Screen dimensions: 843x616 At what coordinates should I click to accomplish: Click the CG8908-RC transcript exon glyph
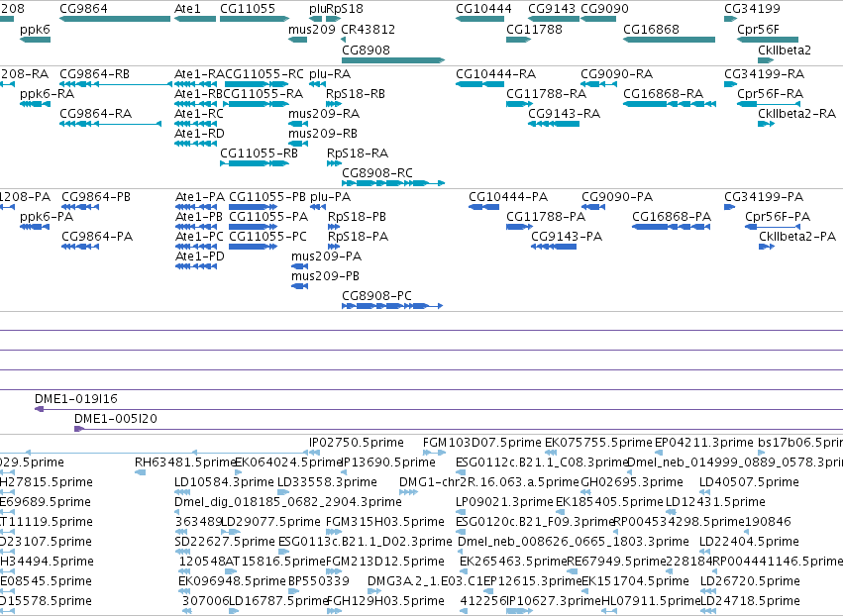(393, 183)
